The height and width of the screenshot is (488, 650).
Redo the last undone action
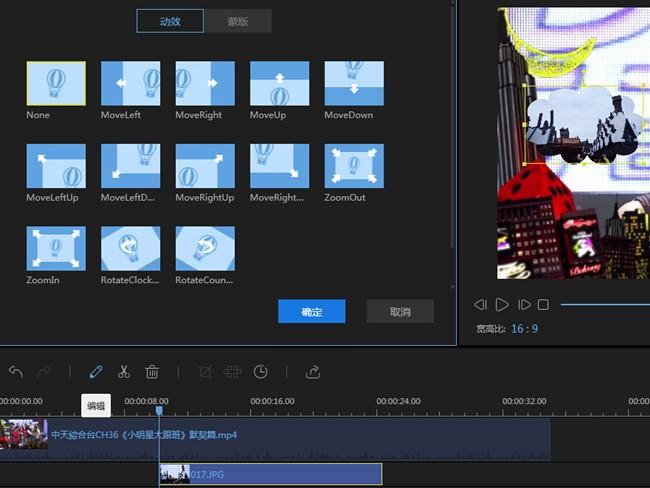point(43,372)
